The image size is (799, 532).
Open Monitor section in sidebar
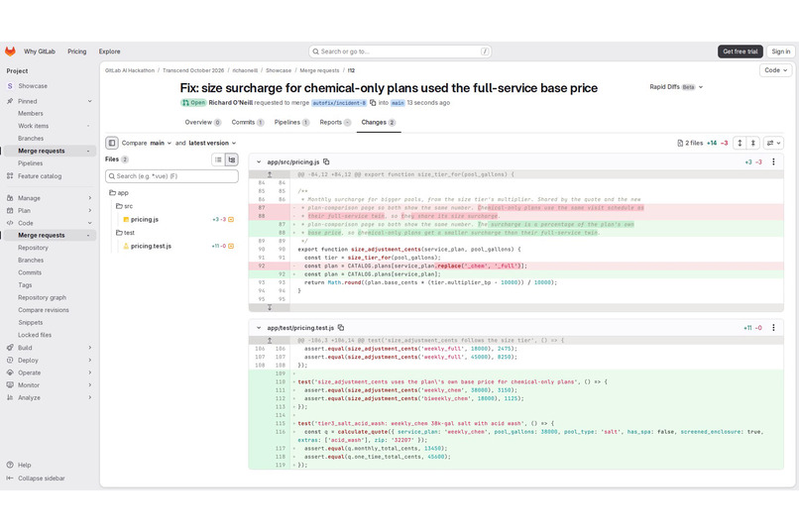[x=49, y=384]
